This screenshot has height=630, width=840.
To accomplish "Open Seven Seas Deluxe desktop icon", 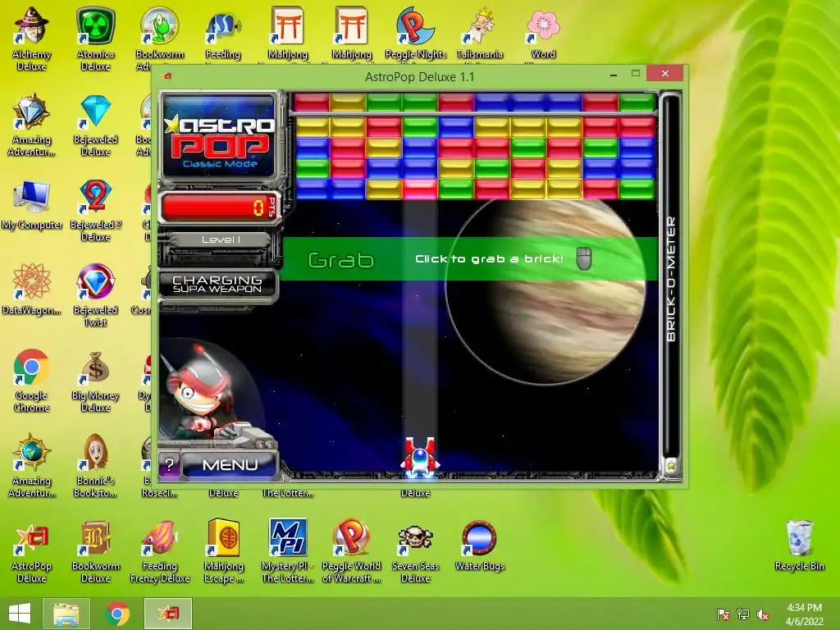I will [x=415, y=552].
